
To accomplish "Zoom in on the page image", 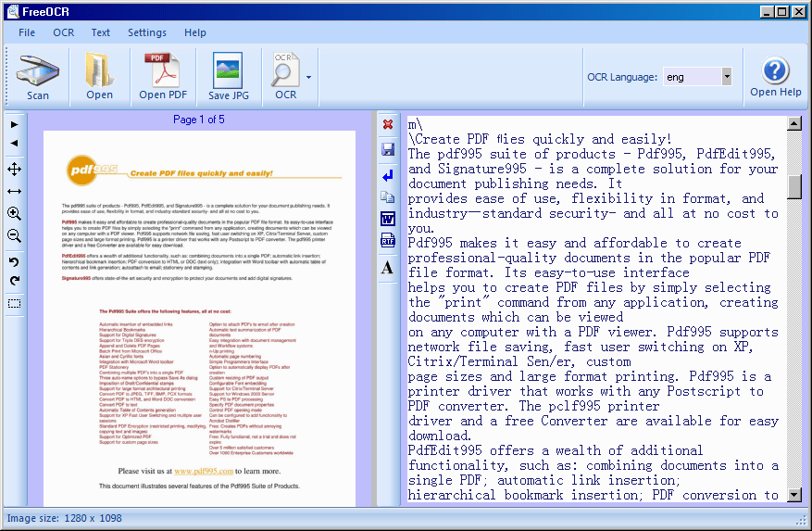I will 15,213.
